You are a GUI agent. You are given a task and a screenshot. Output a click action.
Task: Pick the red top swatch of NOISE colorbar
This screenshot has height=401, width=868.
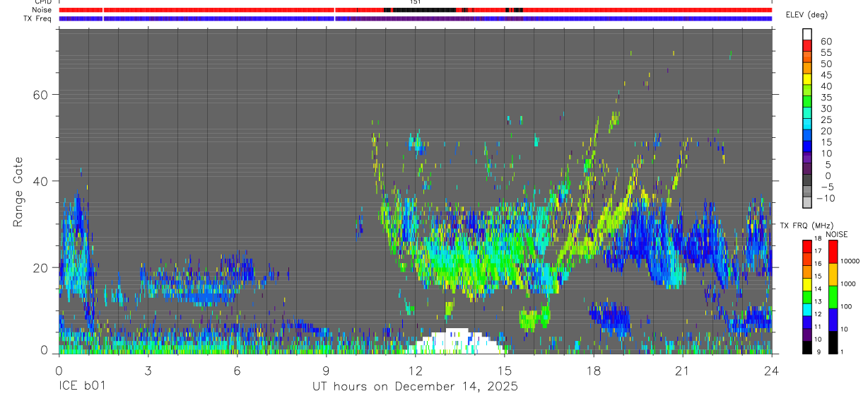(833, 252)
